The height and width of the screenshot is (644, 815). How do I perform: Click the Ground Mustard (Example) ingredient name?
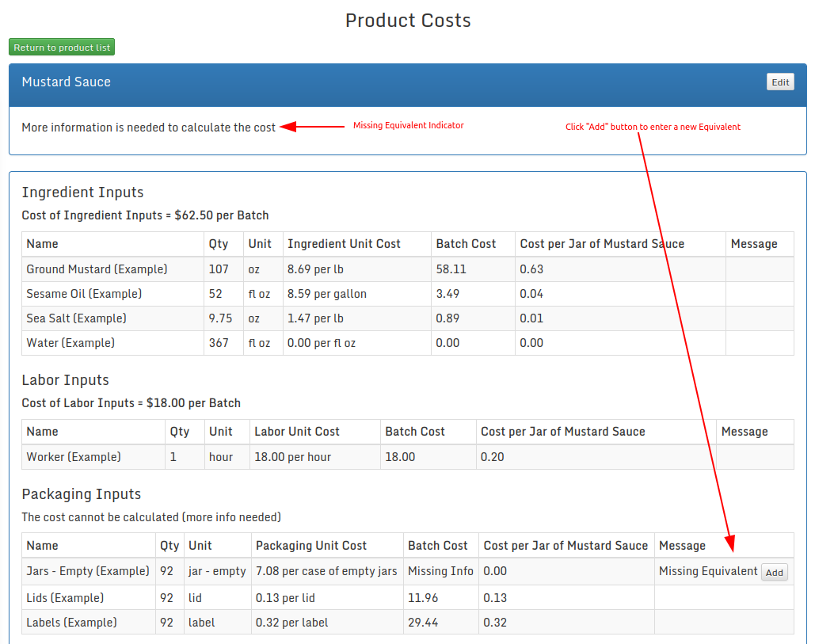coord(97,269)
